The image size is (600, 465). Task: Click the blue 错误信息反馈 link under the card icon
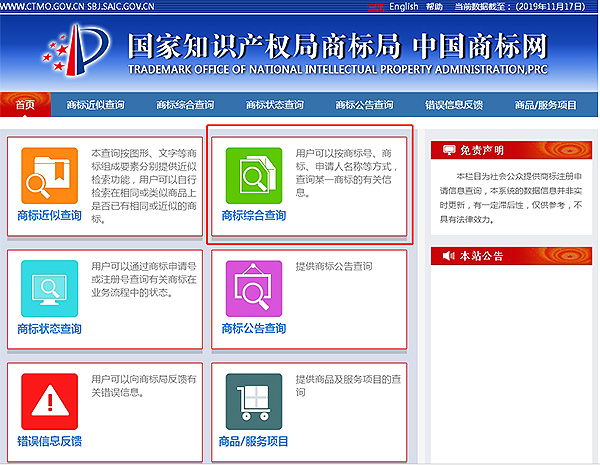[49, 441]
